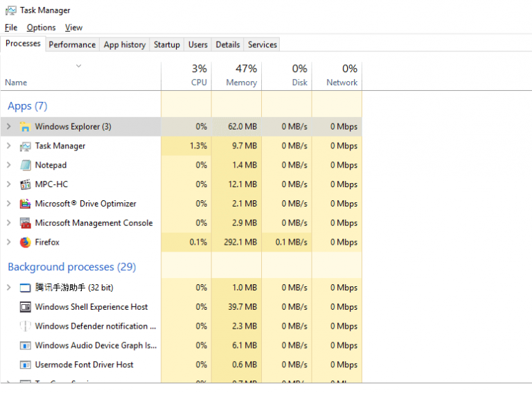Click the Windows Defender notification shield icon
532x393 pixels.
25,326
